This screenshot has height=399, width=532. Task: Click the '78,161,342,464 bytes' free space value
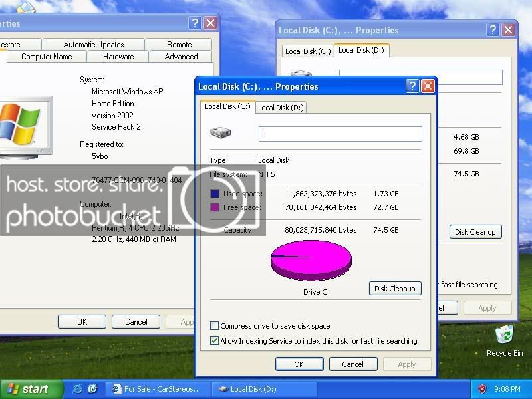click(321, 207)
